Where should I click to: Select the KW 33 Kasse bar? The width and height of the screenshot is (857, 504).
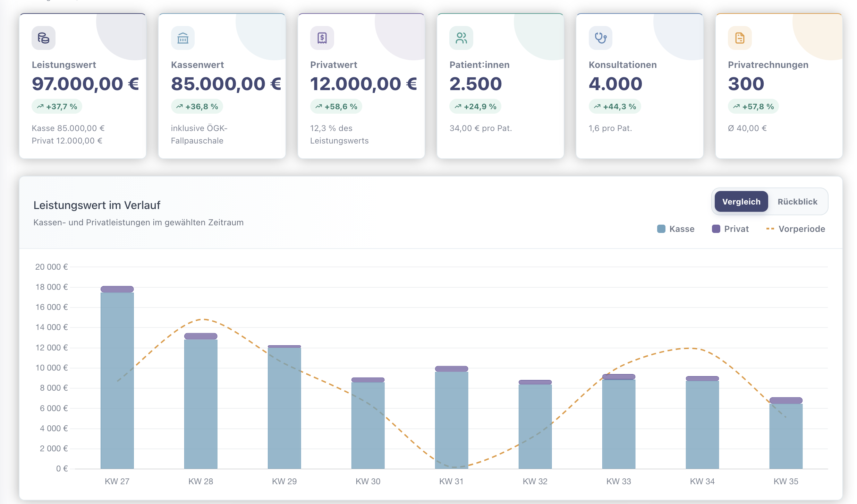click(619, 424)
